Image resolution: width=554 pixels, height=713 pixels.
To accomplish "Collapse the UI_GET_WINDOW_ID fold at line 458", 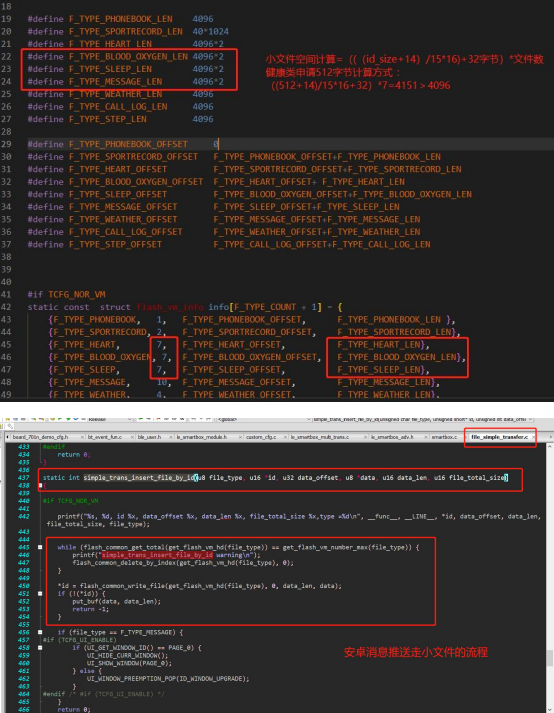I will 40,648.
